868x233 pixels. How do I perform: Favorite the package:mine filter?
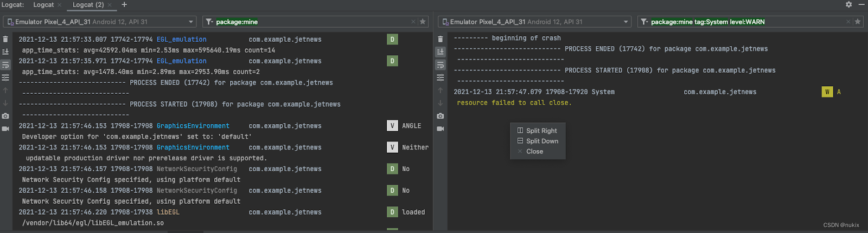click(x=423, y=22)
